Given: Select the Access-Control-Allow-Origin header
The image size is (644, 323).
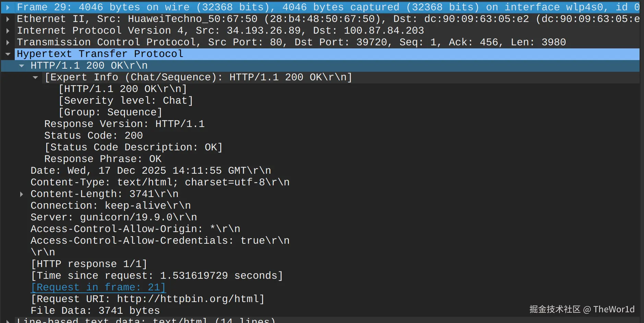Looking at the screenshot, I should [x=135, y=229].
